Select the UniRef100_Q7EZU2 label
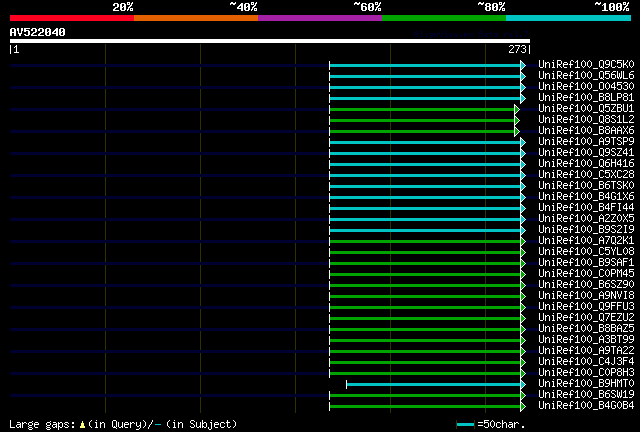The height and width of the screenshot is (432, 640). pyautogui.click(x=586, y=318)
